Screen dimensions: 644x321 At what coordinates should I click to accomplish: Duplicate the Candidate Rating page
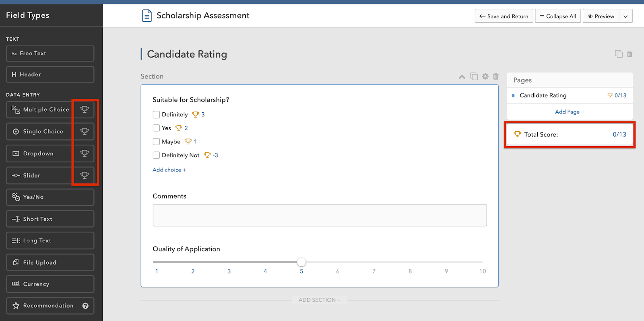coord(619,54)
